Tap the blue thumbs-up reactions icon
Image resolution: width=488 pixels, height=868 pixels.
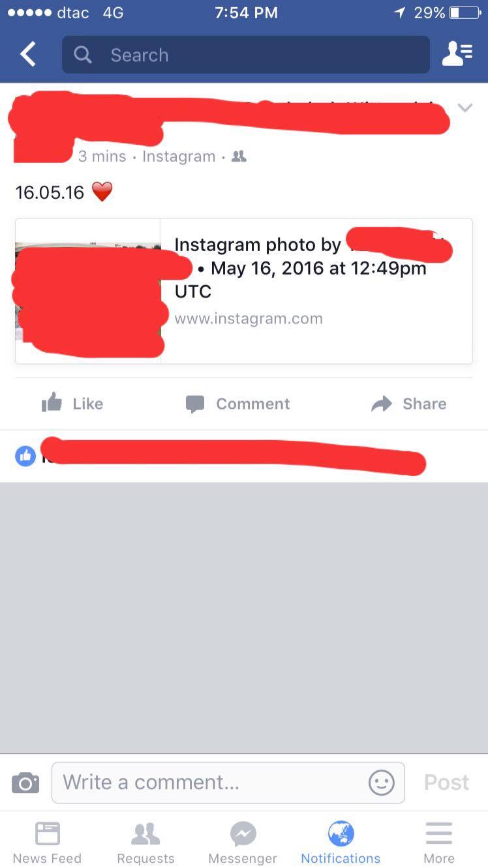click(25, 456)
